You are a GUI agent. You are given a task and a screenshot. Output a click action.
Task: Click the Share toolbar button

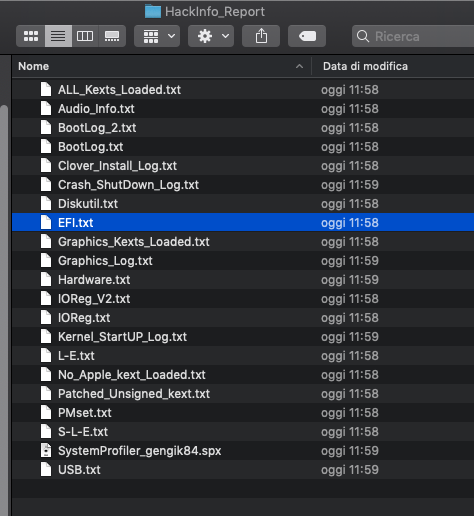click(261, 36)
